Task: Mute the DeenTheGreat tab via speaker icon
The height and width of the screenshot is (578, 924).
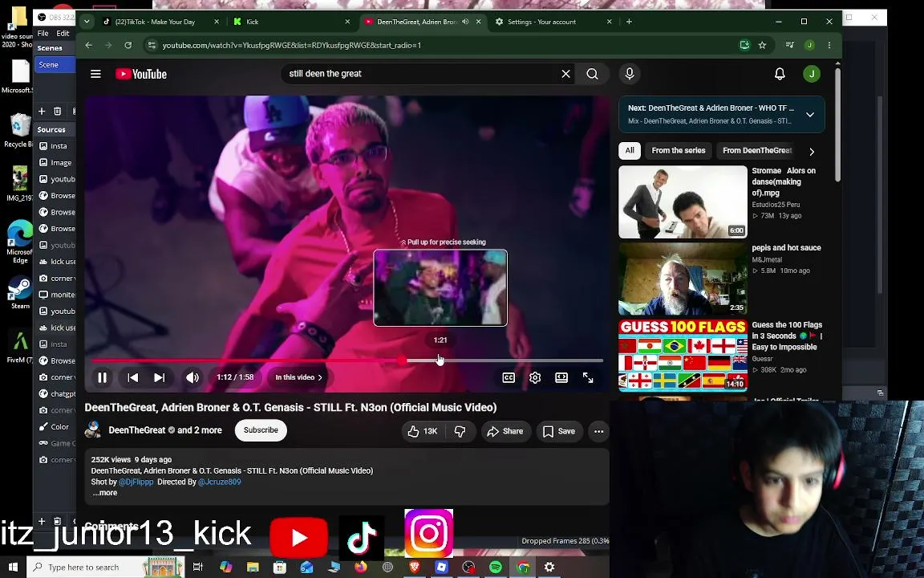Action: (x=465, y=22)
